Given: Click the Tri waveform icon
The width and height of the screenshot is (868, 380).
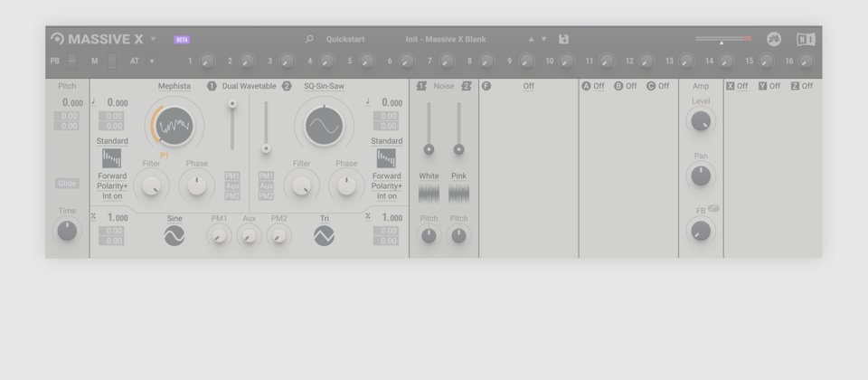Looking at the screenshot, I should click(x=324, y=236).
